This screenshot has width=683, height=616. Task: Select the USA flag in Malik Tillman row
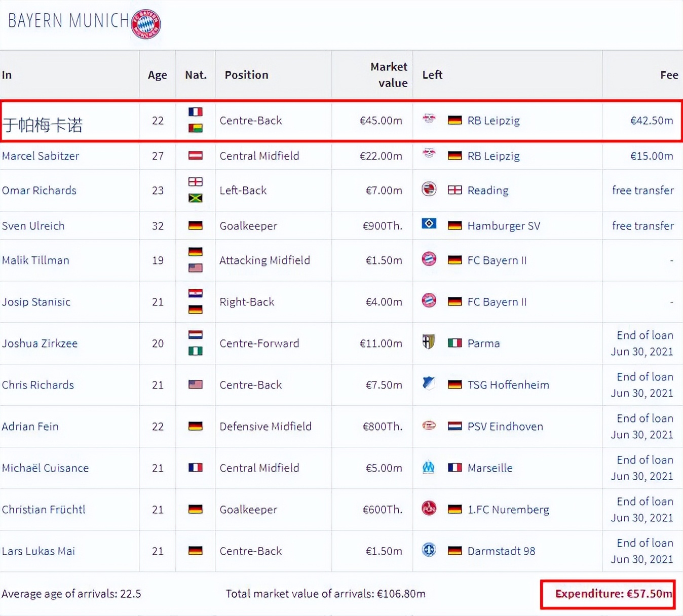tap(196, 268)
